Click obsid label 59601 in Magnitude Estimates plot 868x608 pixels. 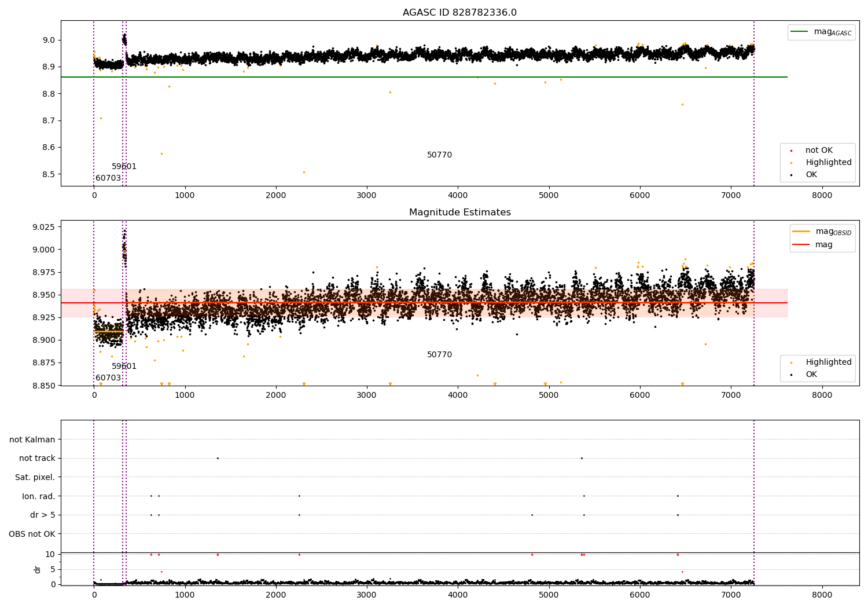[124, 367]
